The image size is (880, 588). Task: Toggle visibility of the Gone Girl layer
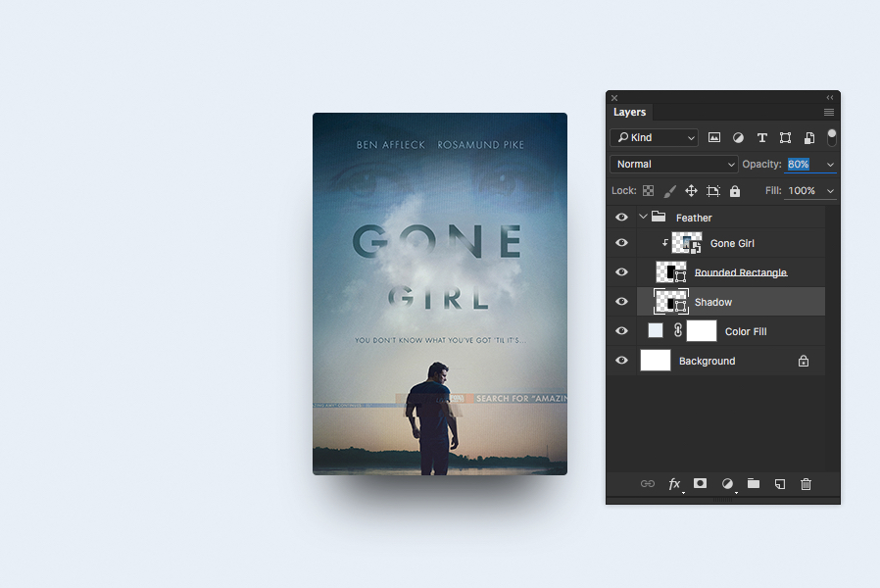[x=621, y=242]
